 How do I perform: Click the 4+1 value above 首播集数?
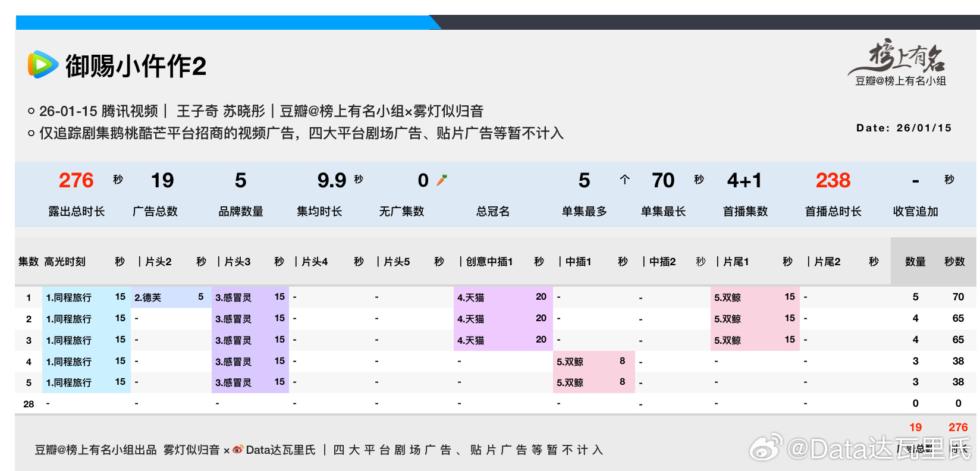pos(744,180)
